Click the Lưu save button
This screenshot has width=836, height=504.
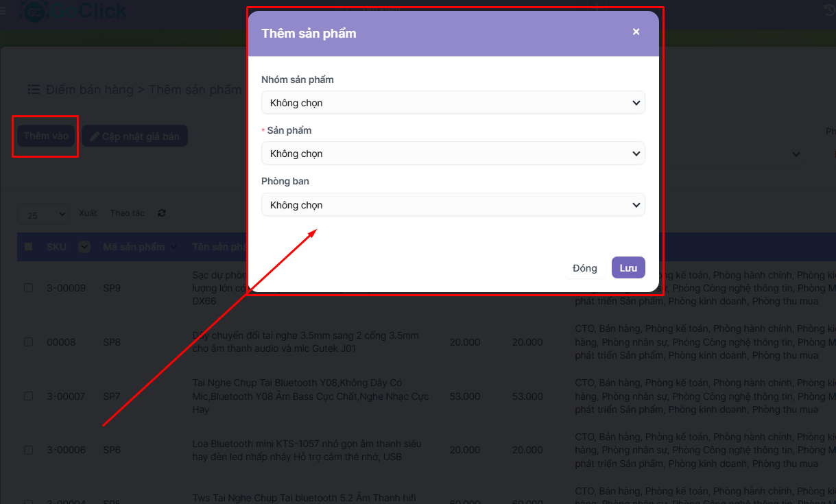628,268
